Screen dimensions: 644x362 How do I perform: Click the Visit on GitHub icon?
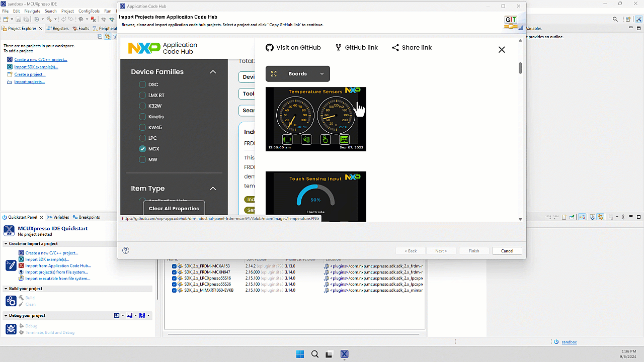[x=269, y=47]
